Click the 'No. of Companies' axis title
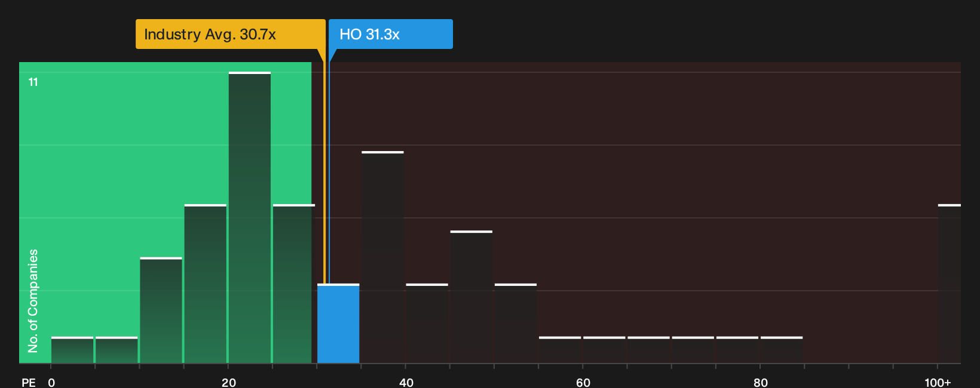The image size is (980, 388). [x=33, y=300]
